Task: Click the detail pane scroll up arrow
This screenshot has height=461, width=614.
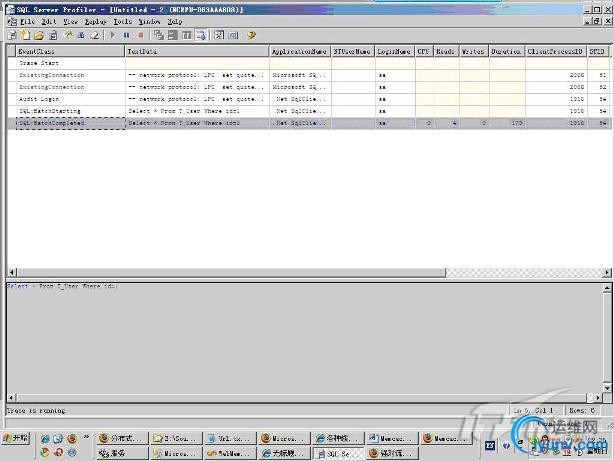Action: coord(607,289)
